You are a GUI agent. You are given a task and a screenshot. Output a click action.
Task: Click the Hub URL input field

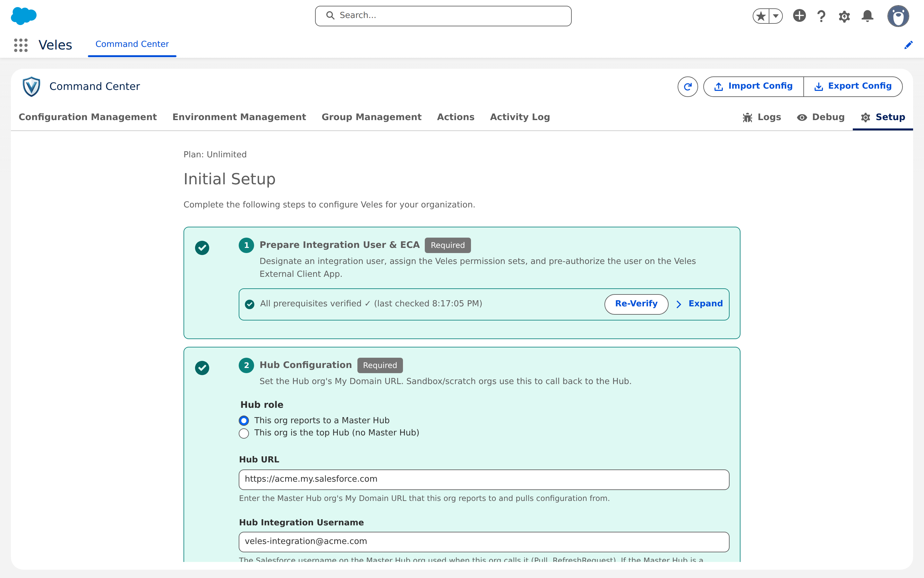[x=484, y=479]
